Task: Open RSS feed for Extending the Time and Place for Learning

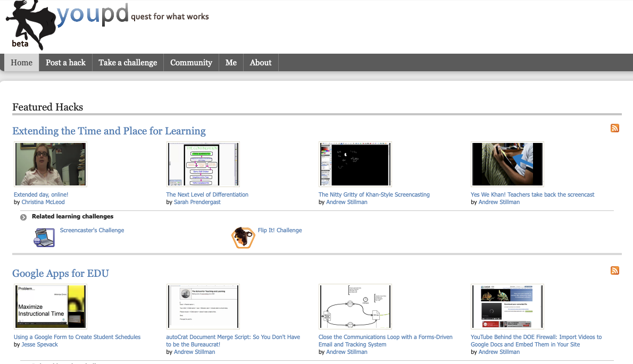Action: pos(615,128)
